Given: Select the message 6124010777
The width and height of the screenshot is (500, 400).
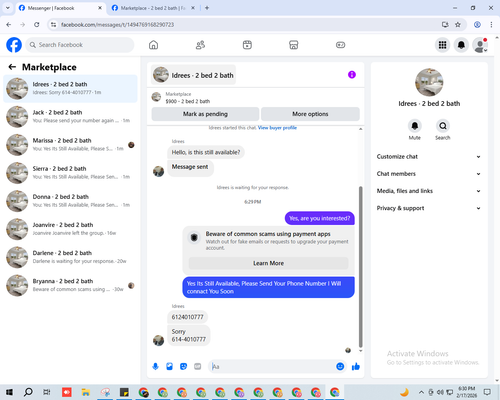Looking at the screenshot, I should pos(187,317).
